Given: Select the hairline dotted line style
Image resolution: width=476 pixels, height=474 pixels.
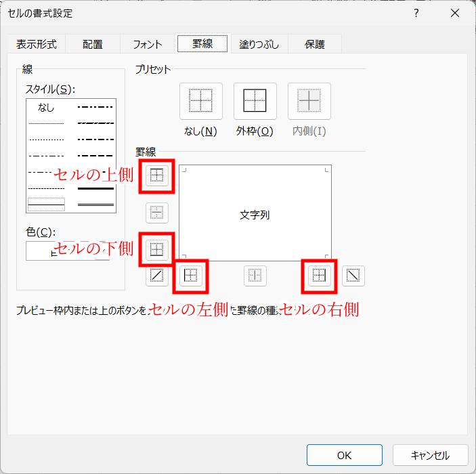Looking at the screenshot, I should (x=46, y=124).
